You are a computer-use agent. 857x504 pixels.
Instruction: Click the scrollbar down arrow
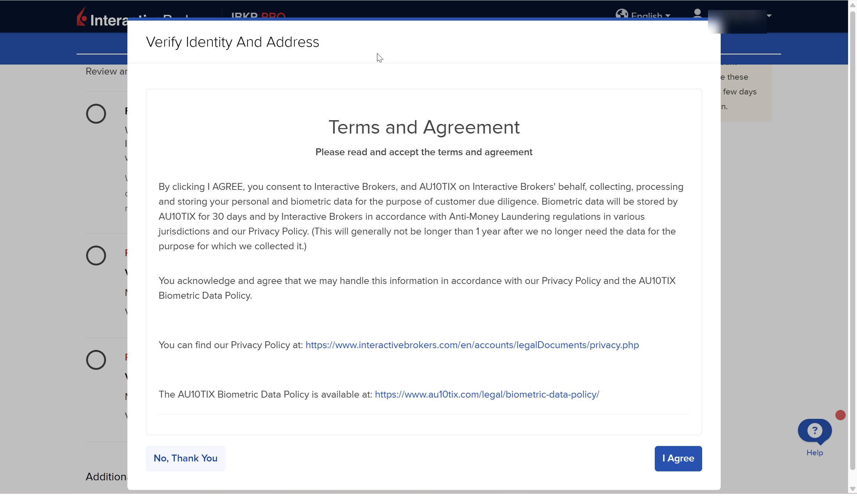click(852, 489)
